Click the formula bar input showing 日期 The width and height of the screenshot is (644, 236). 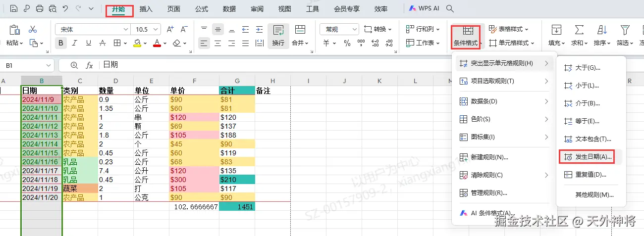pyautogui.click(x=372, y=65)
